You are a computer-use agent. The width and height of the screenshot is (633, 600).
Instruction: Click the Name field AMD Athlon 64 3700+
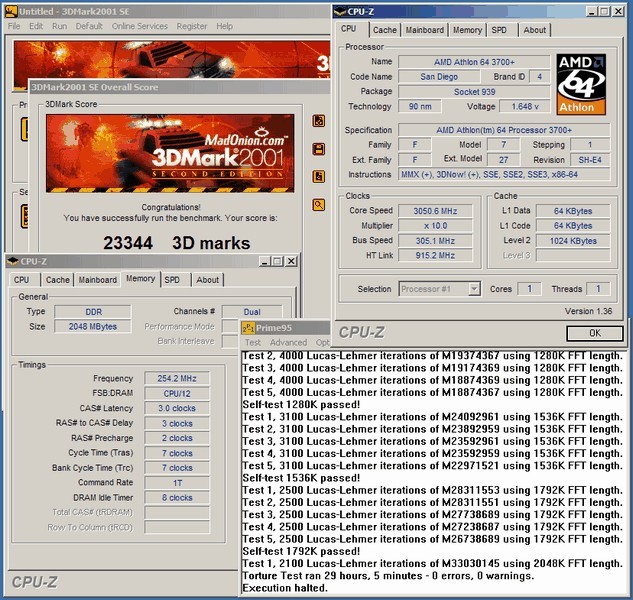pyautogui.click(x=474, y=62)
